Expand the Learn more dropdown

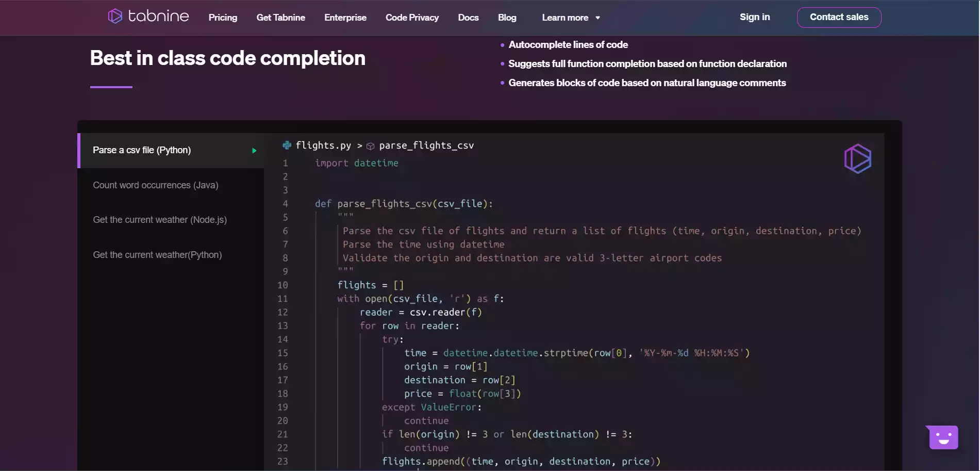pyautogui.click(x=571, y=18)
